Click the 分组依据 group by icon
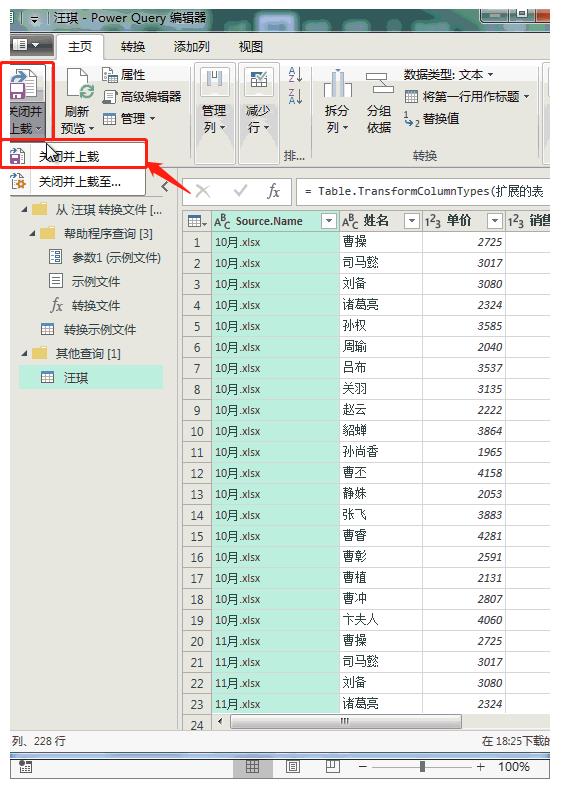Viewport: 566px width, 791px height. pos(379,83)
